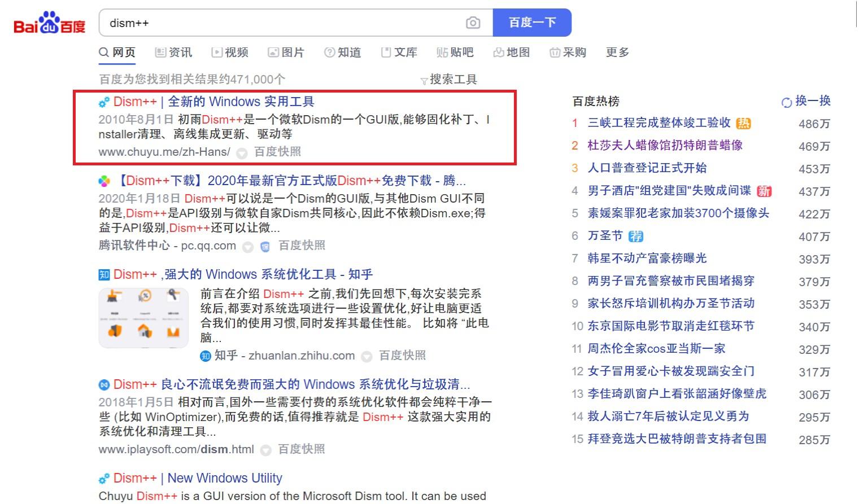The height and width of the screenshot is (504, 859).
Task: Click the 热 tag on 三峡工程 item
Action: (x=743, y=124)
